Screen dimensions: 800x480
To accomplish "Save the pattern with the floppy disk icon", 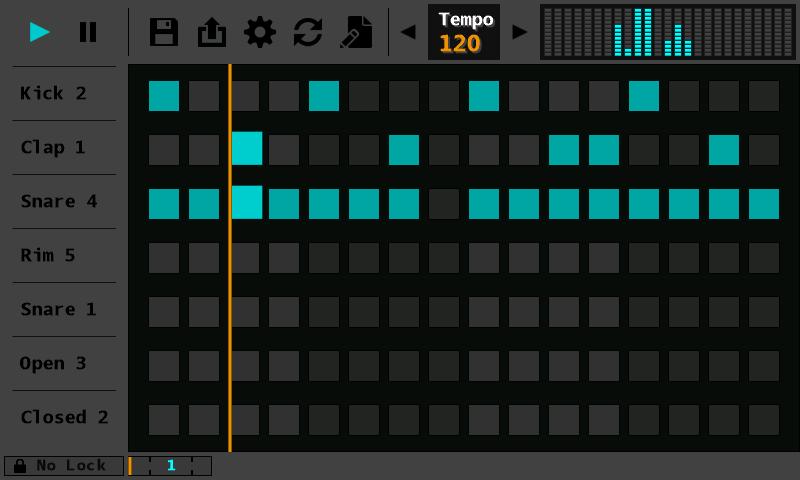I will [x=164, y=32].
